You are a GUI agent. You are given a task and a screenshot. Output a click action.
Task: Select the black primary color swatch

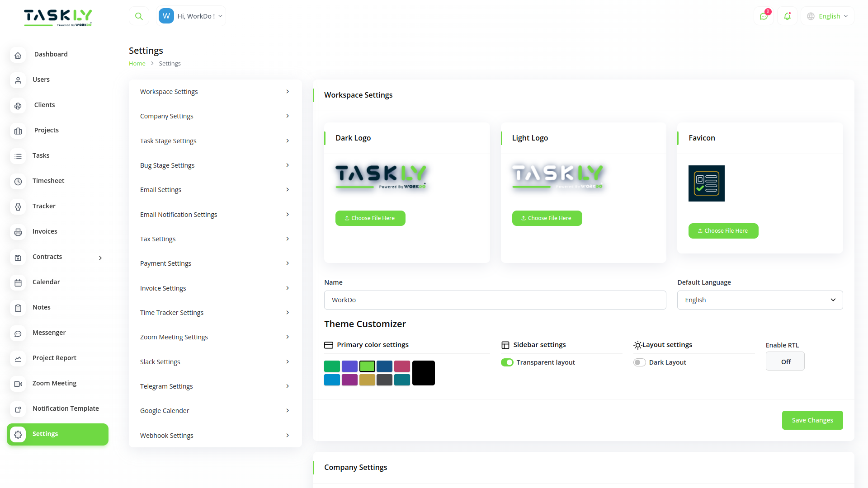coord(423,373)
